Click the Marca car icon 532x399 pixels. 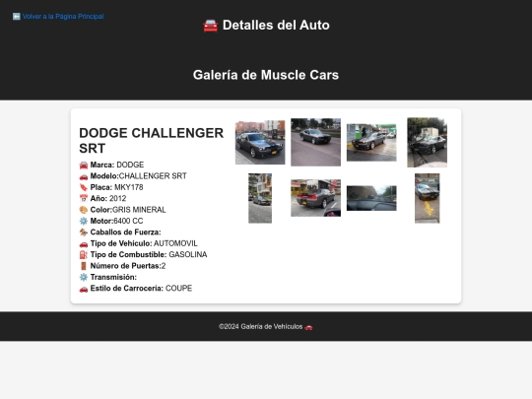[x=84, y=166]
